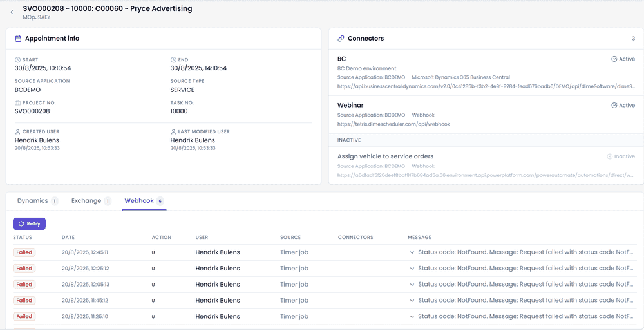Click the start time 30/8/2025, 10:10:54
The width and height of the screenshot is (644, 331).
pyautogui.click(x=43, y=68)
